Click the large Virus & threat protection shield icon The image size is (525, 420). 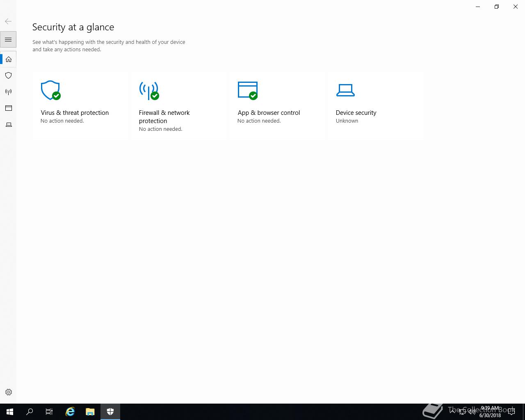coord(51,90)
